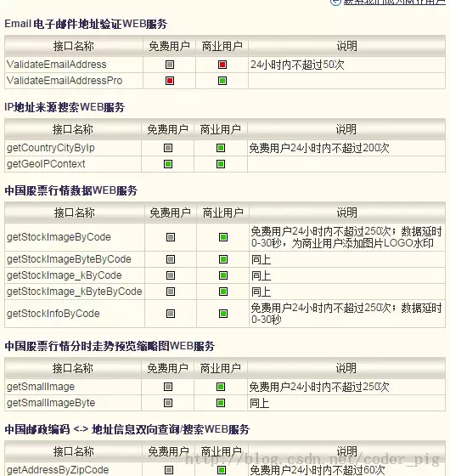The height and width of the screenshot is (476, 450).
Task: Click the green commercial-user indicator for getAddressByZipCode
Action: click(x=222, y=470)
